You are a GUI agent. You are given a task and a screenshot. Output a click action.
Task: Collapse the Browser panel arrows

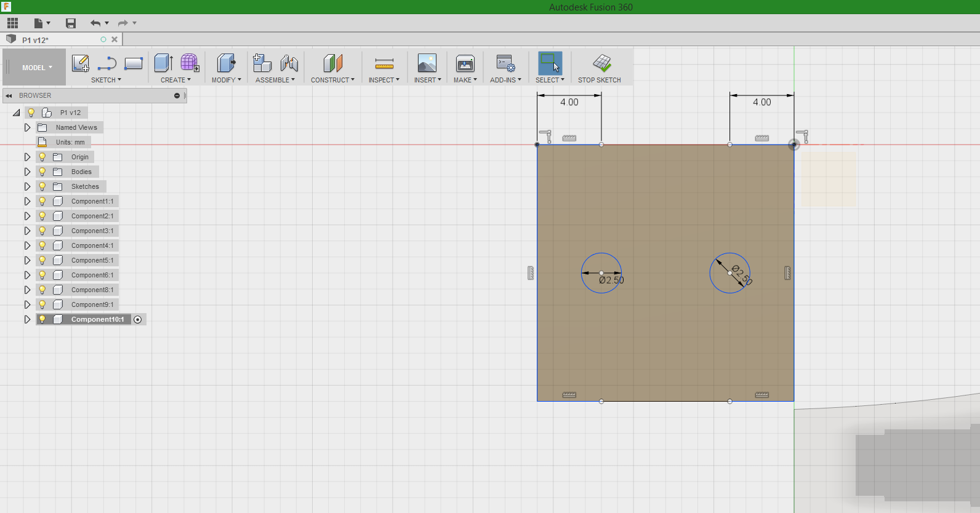click(9, 96)
